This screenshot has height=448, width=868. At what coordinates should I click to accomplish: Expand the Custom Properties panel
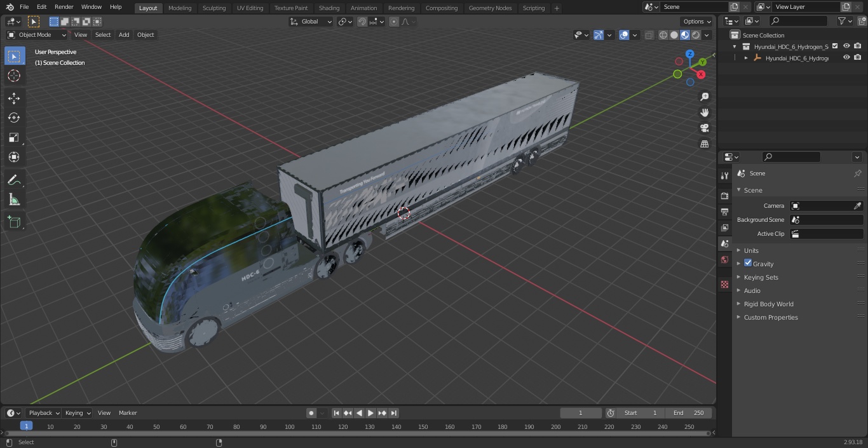(x=771, y=317)
